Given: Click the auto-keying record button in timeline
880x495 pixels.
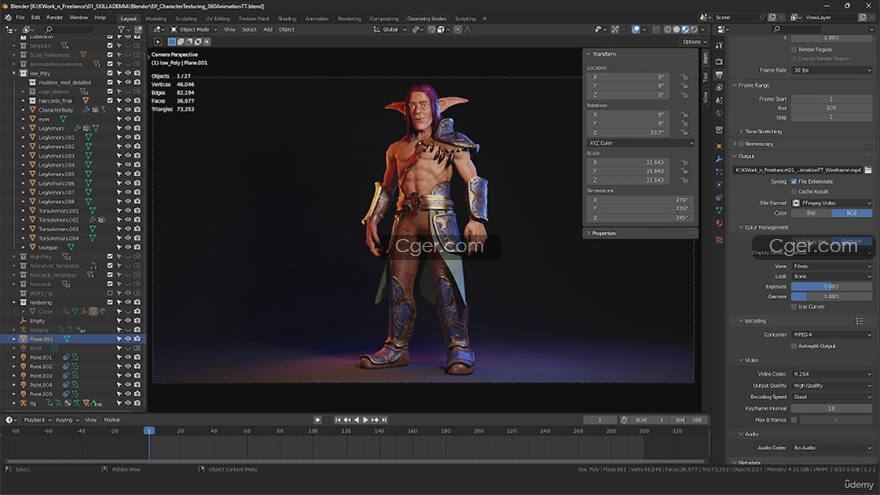Looking at the screenshot, I should [318, 420].
